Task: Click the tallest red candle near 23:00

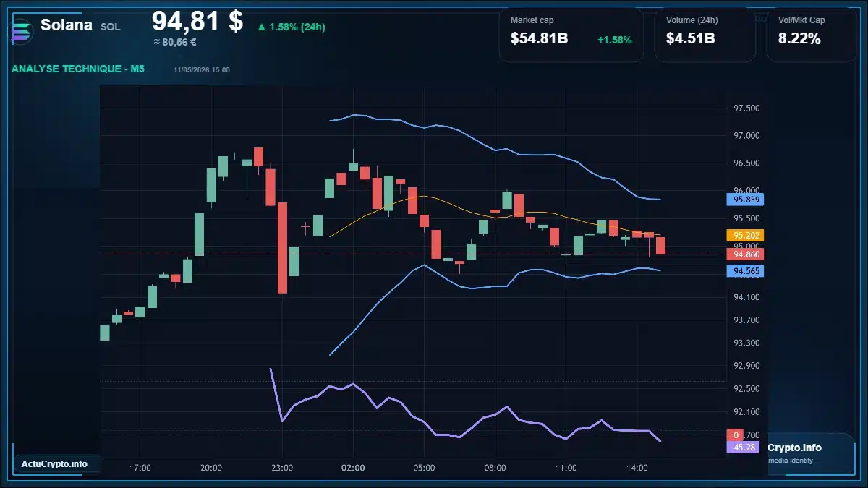Action: (282, 247)
